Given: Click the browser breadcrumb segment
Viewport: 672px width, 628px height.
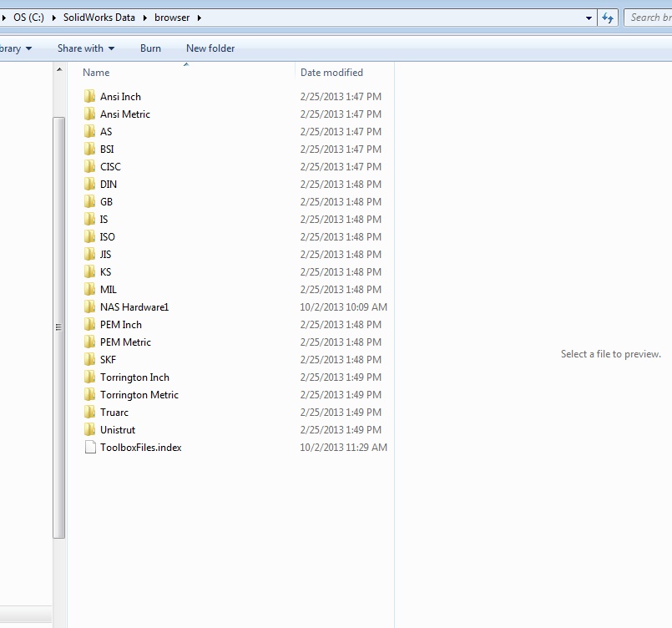Looking at the screenshot, I should point(172,18).
